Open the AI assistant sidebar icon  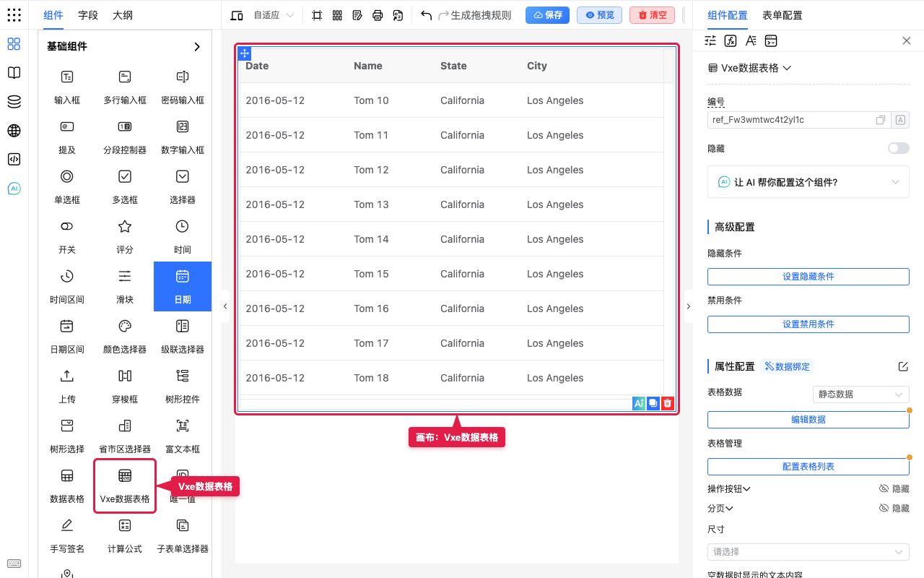point(14,189)
